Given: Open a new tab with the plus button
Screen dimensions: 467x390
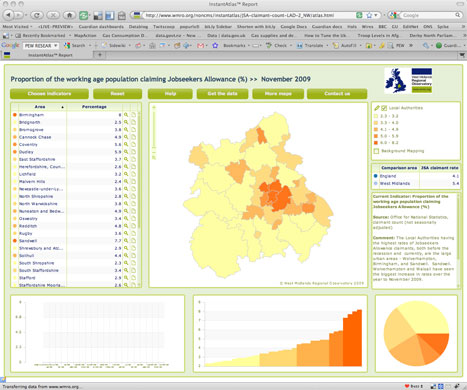Looking at the screenshot, I should 100,55.
